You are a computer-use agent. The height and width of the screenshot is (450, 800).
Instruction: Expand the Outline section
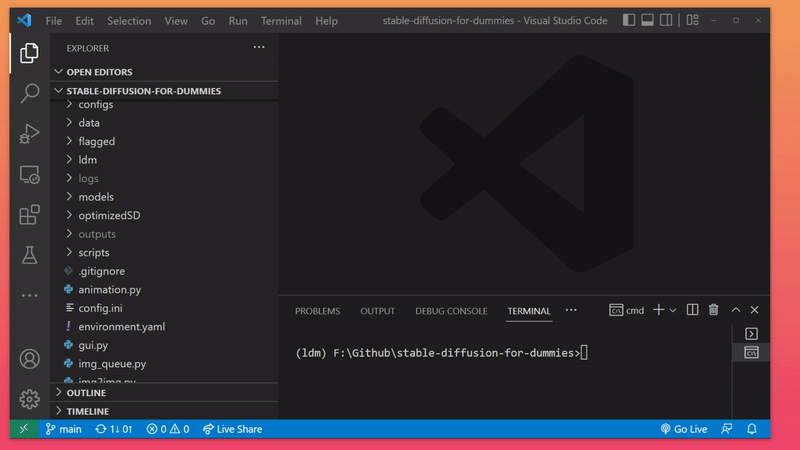tap(164, 393)
